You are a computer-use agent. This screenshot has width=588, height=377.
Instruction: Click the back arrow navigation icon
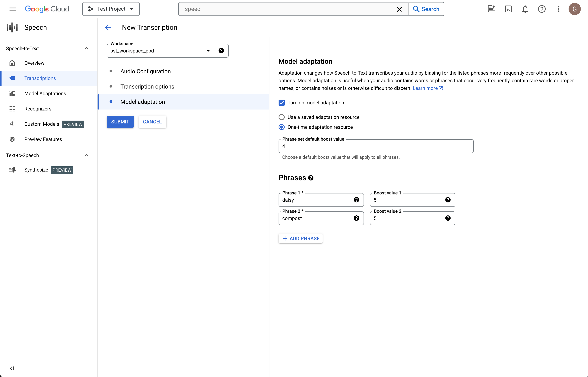(x=108, y=27)
